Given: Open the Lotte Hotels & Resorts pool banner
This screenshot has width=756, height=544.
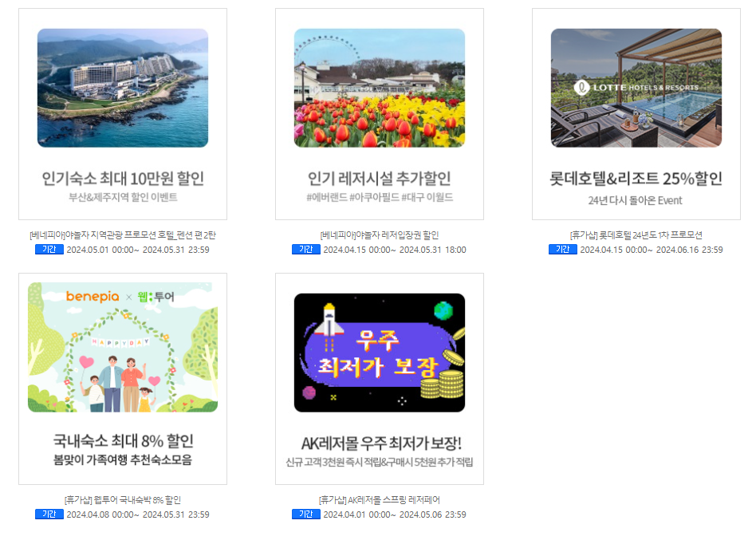Looking at the screenshot, I should [x=636, y=88].
